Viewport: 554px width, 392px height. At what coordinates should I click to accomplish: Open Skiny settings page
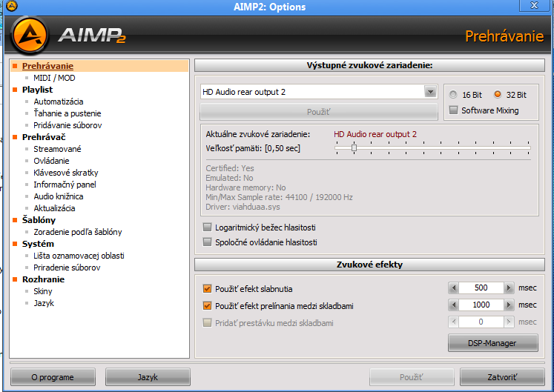(x=43, y=291)
